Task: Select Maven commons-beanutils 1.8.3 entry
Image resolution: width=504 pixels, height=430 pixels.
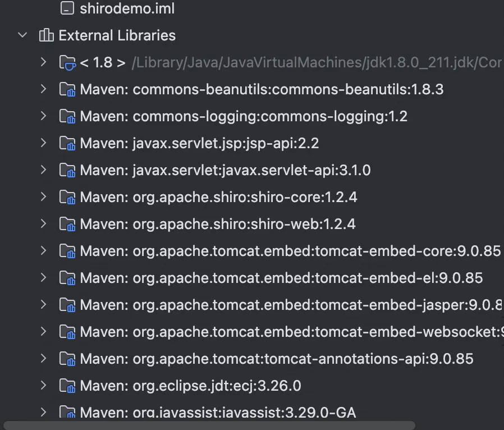Action: click(261, 89)
